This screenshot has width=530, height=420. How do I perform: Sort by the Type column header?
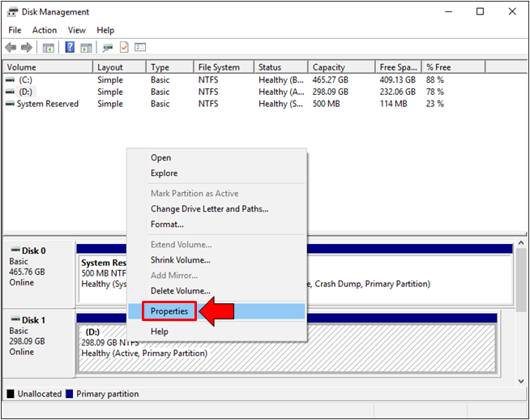coord(170,67)
